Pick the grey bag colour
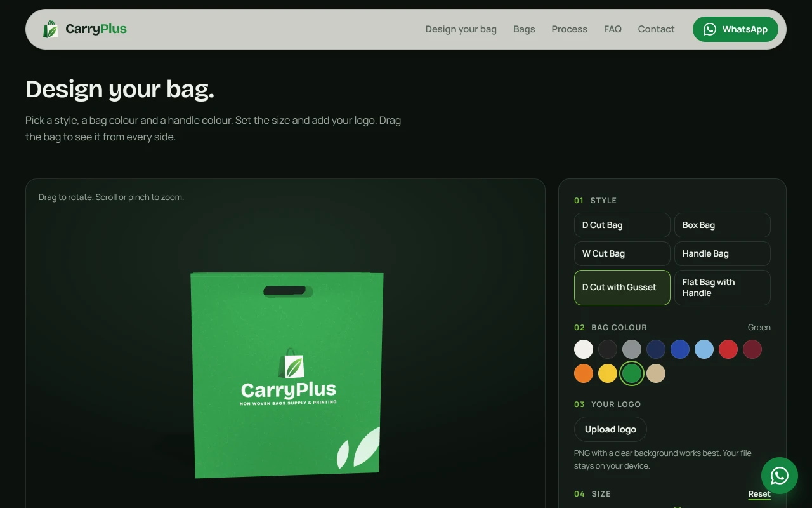Viewport: 812px width, 508px height. click(632, 349)
